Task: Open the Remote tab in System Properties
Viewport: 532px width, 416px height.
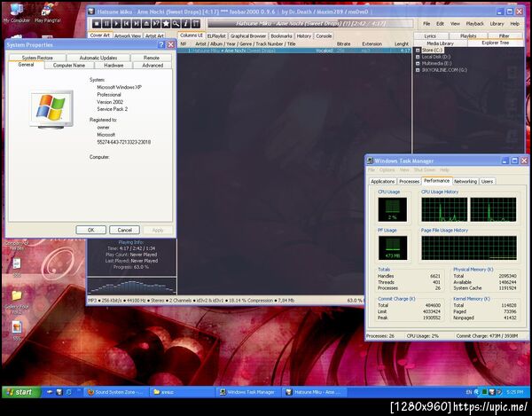Action: click(x=152, y=58)
